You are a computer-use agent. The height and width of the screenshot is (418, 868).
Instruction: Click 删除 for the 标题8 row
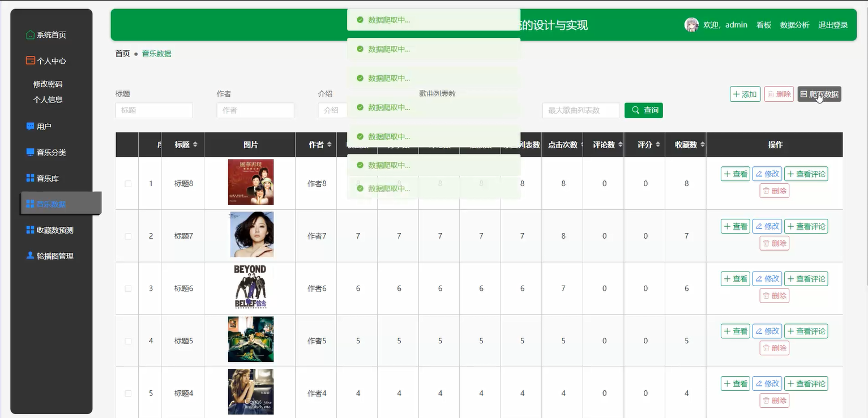click(775, 191)
